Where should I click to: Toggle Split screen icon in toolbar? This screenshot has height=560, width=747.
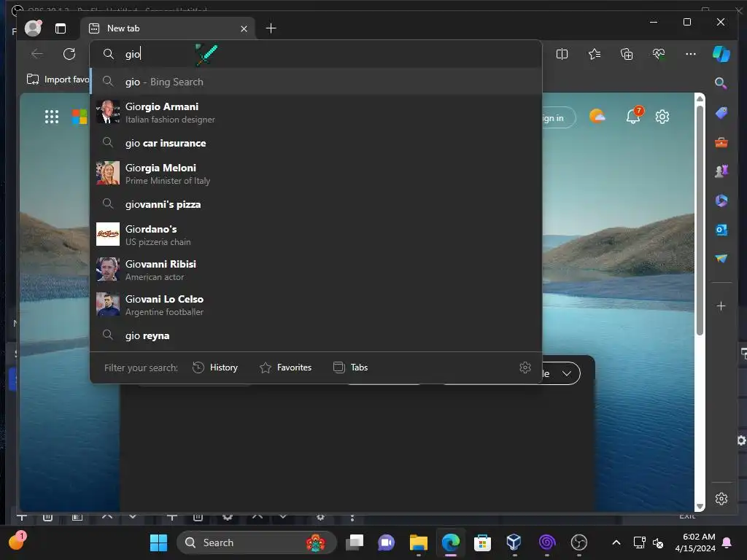tap(562, 54)
